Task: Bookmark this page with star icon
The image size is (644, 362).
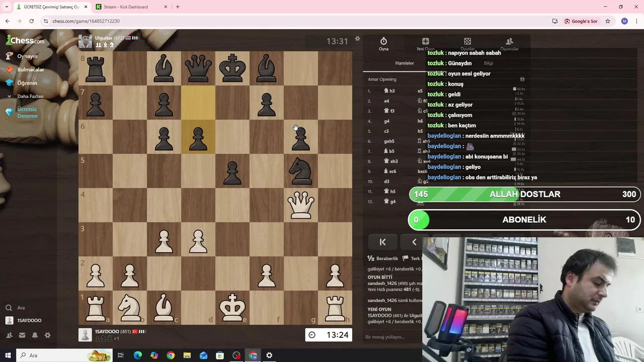Action: pos(608,21)
